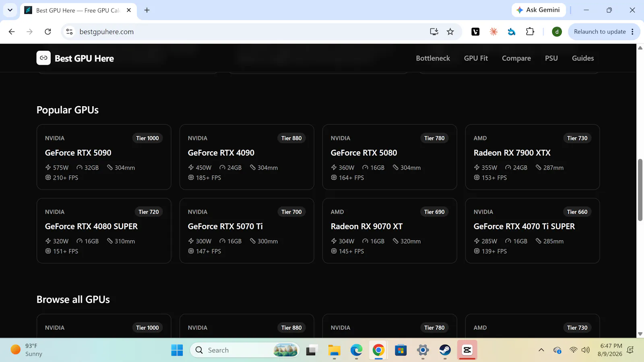Bookmark this page with the star icon
Image resolution: width=644 pixels, height=362 pixels.
point(450,32)
